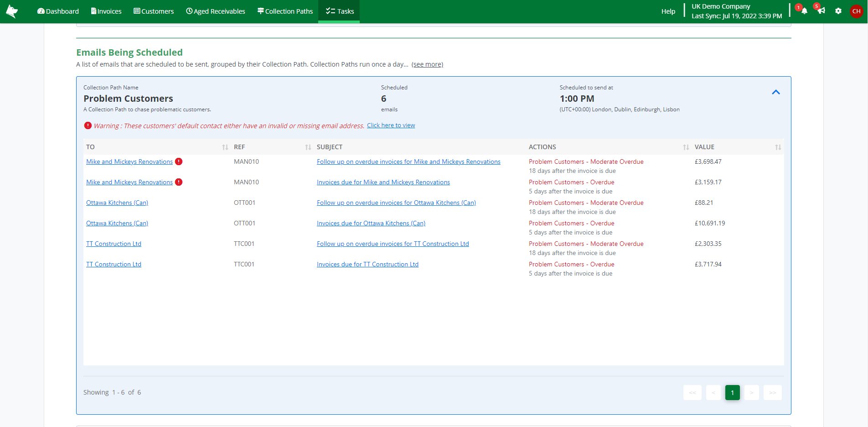Open Aged Receivables
This screenshot has height=427, width=868.
click(215, 11)
